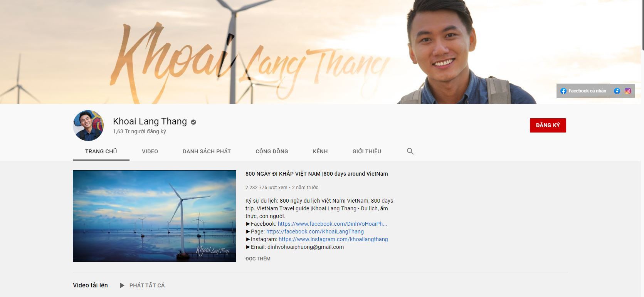Click the channel name Khoai Lang Thang
The image size is (644, 297).
[x=150, y=121]
